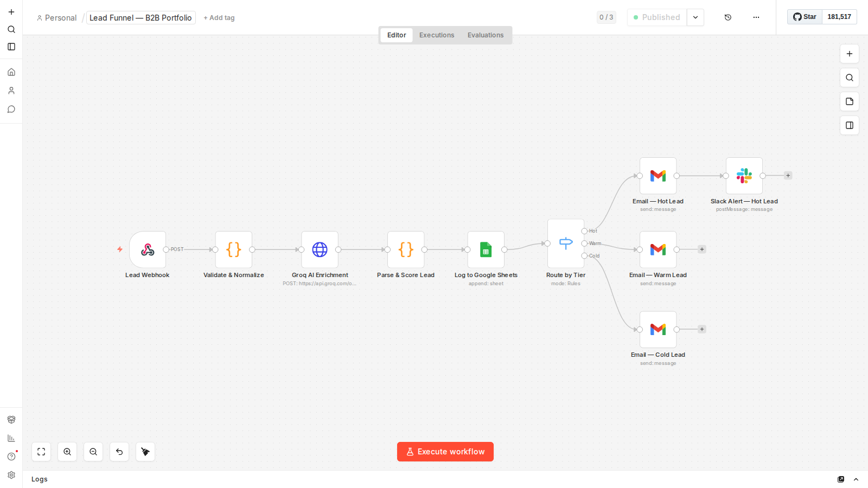
Task: Execute the workflow
Action: pos(445,452)
